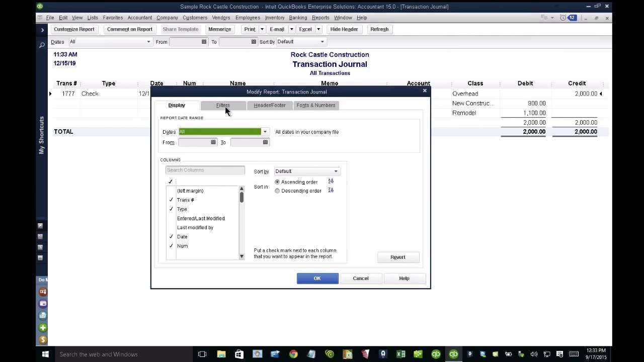The width and height of the screenshot is (644, 362).
Task: Click the Windows Start button
Action: click(45, 354)
